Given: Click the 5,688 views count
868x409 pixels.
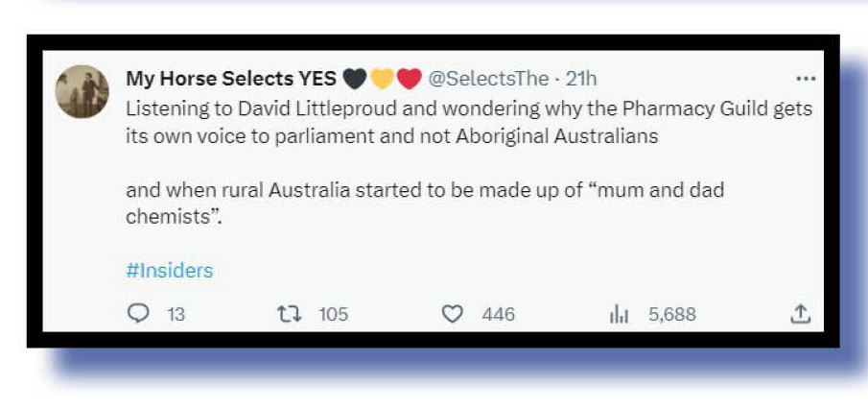Looking at the screenshot, I should coord(671,314).
